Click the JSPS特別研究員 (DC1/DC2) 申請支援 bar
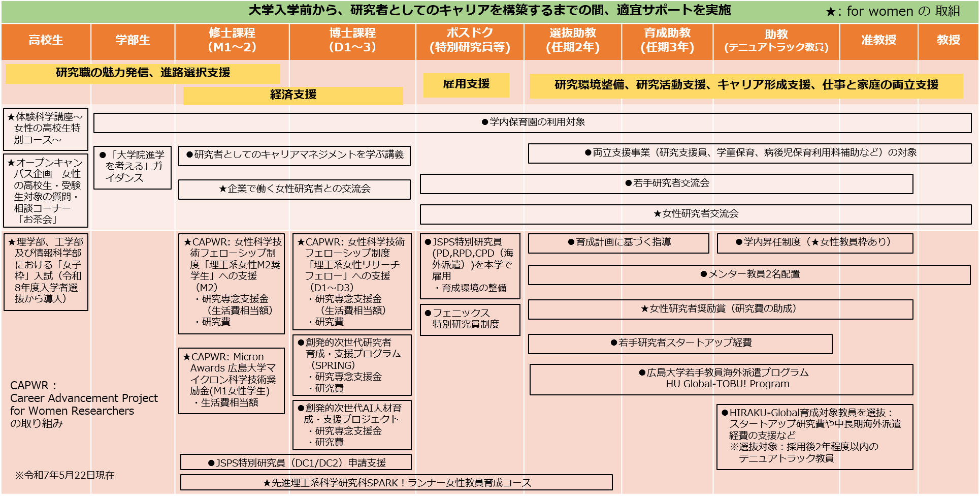980x496 pixels. 296,462
